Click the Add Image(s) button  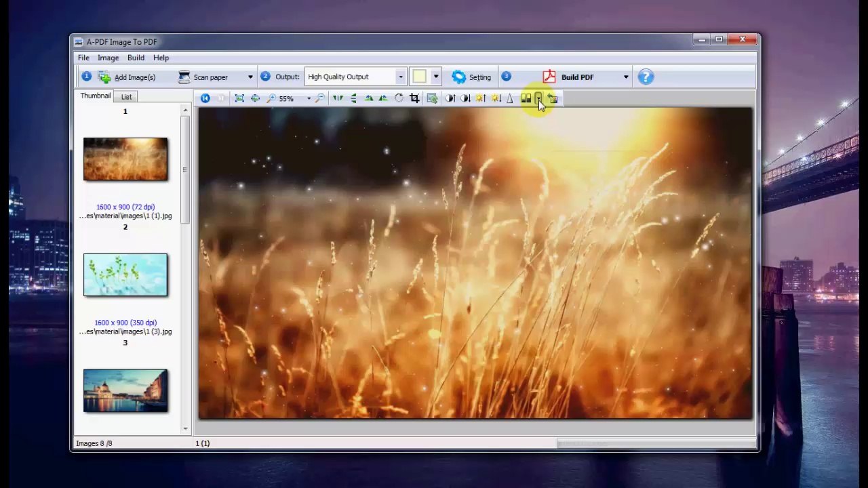point(127,77)
